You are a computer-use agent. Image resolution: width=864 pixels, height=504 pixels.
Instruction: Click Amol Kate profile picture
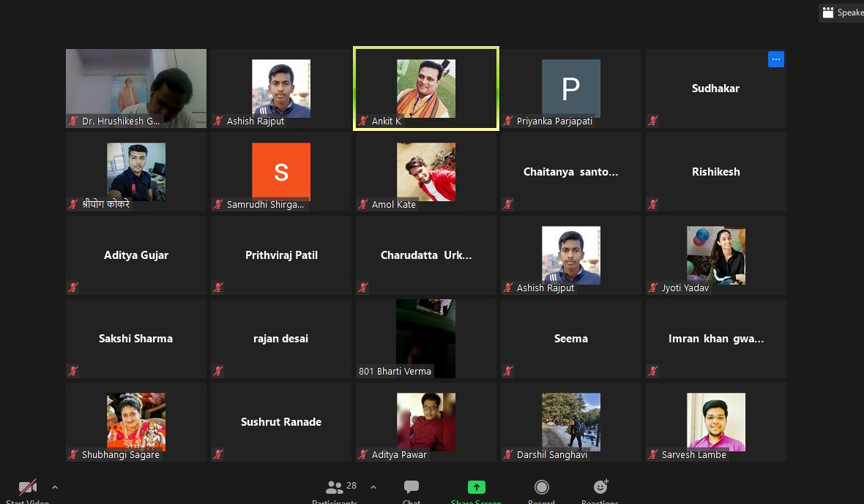426,172
